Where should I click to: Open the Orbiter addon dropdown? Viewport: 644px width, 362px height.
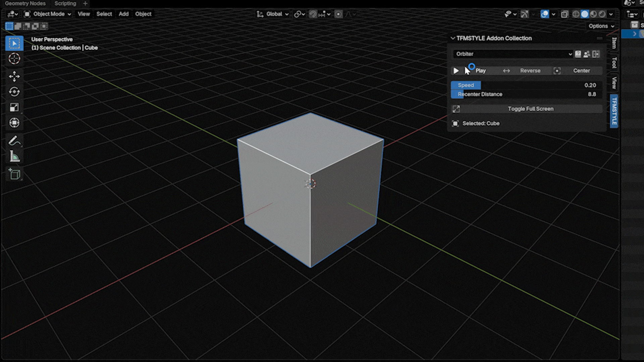[x=513, y=54]
